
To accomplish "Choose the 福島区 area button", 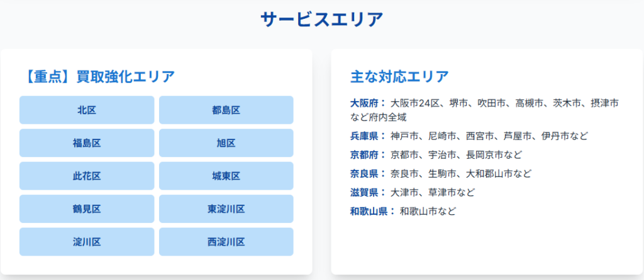I will (x=87, y=143).
